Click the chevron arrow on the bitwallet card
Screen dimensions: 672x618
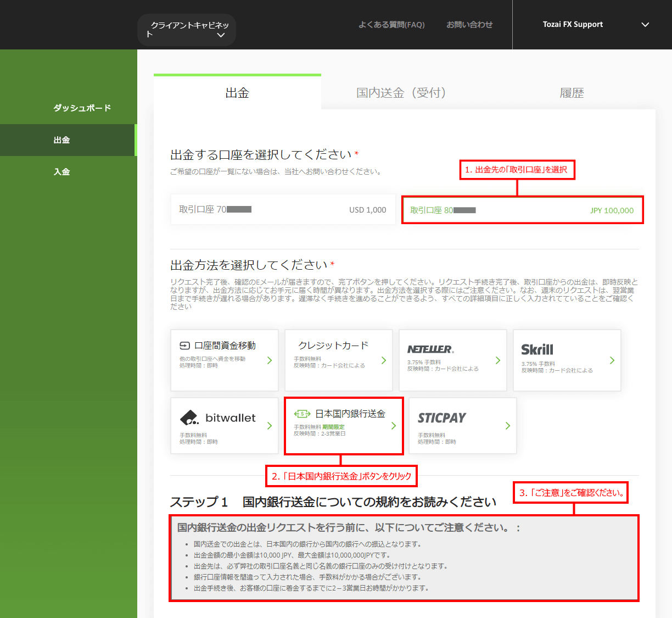(269, 426)
